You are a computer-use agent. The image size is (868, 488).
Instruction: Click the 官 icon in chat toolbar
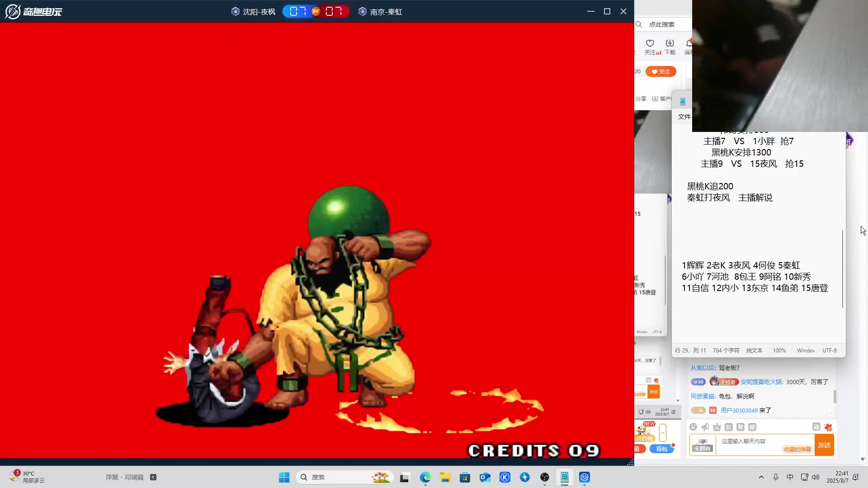click(740, 427)
